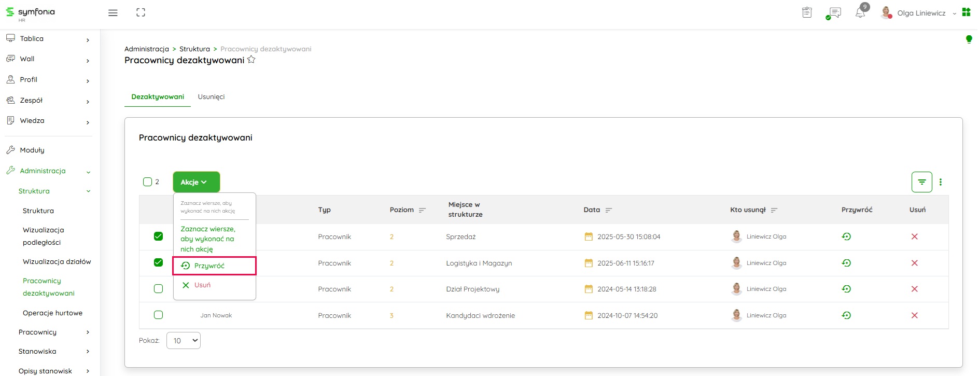
Task: Sort by the Data column
Action: click(x=608, y=210)
